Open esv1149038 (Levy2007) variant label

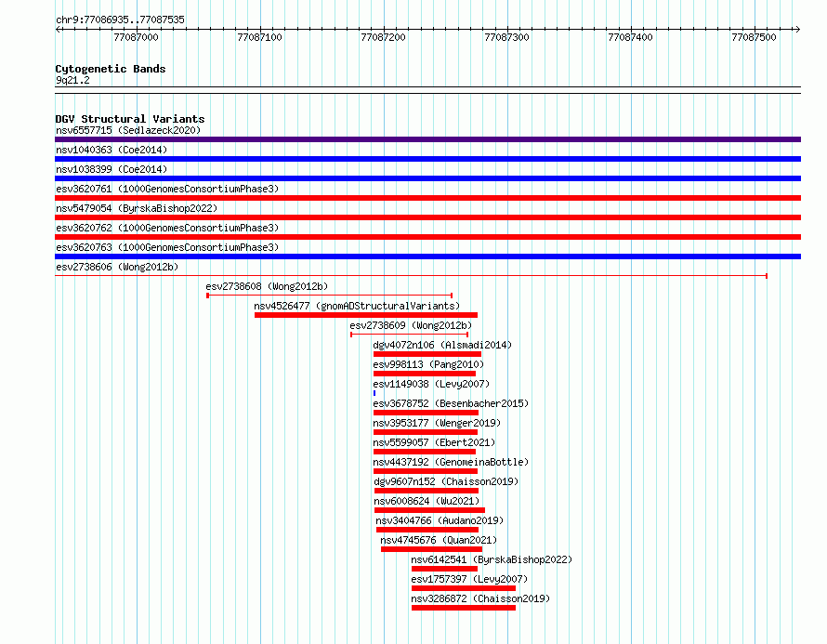coord(431,384)
